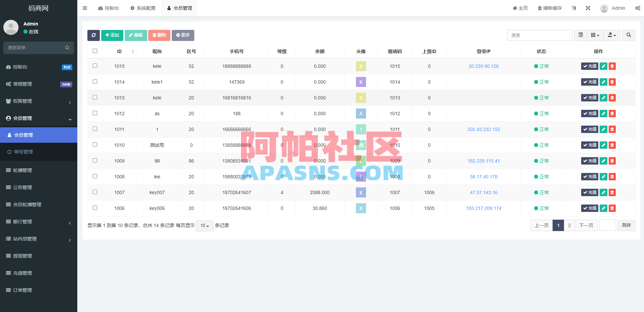The height and width of the screenshot is (312, 644).
Task: Click the ID column sort arrows
Action: (133, 51)
